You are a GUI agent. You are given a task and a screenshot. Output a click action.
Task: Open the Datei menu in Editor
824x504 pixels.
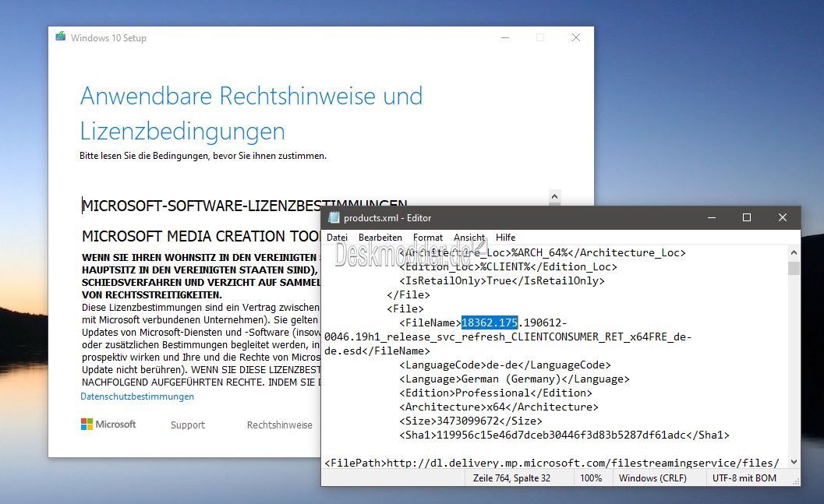[x=337, y=238]
